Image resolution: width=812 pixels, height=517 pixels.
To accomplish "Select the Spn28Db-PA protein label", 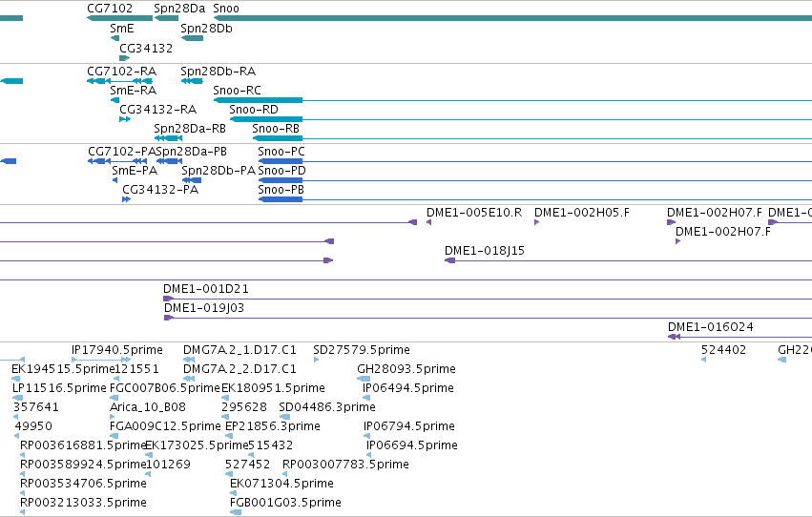I will point(219,170).
